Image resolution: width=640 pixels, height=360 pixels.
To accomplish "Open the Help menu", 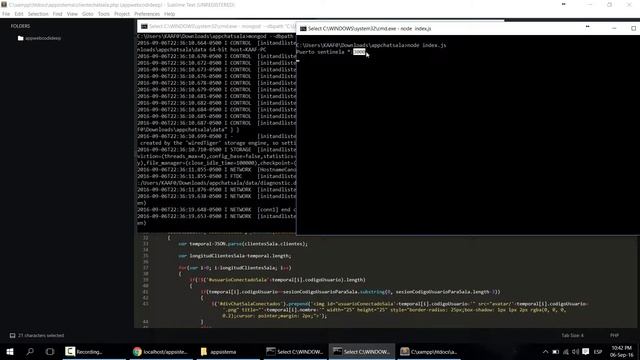I will click(169, 14).
